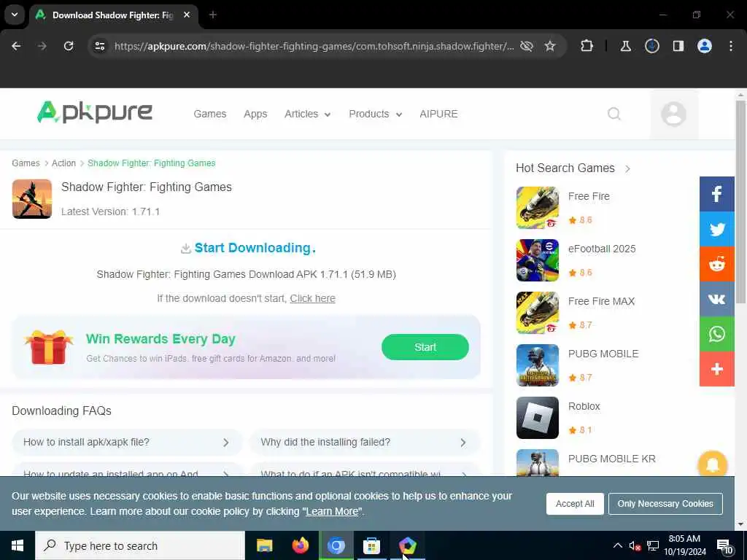747x560 pixels.
Task: Expand the Articles dropdown menu
Action: [307, 114]
